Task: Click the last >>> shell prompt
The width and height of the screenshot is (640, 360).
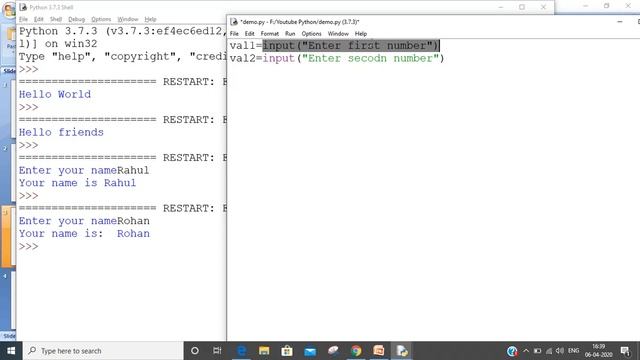Action: click(29, 247)
